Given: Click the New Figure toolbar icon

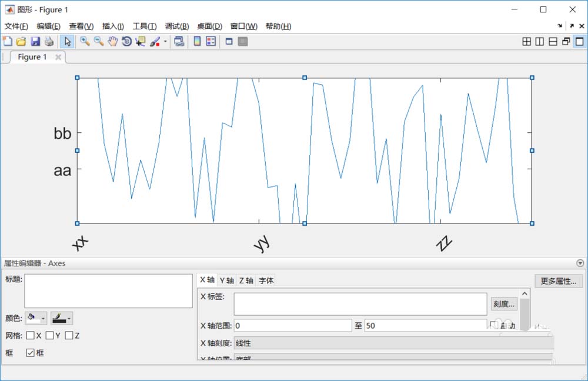Looking at the screenshot, I should (x=8, y=41).
